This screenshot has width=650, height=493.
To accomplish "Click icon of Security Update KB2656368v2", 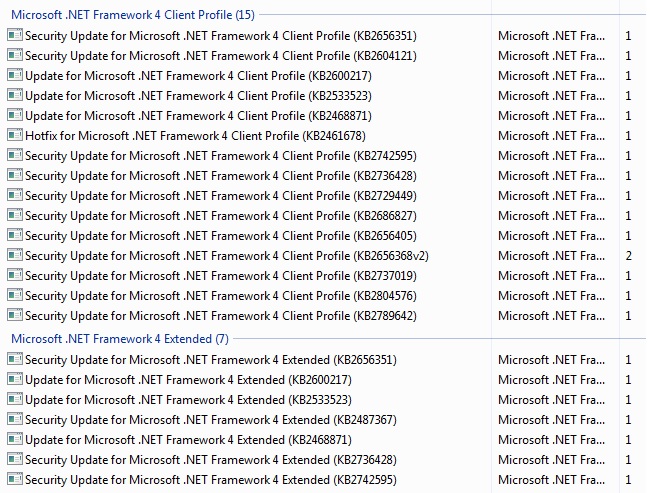I will tap(15, 255).
